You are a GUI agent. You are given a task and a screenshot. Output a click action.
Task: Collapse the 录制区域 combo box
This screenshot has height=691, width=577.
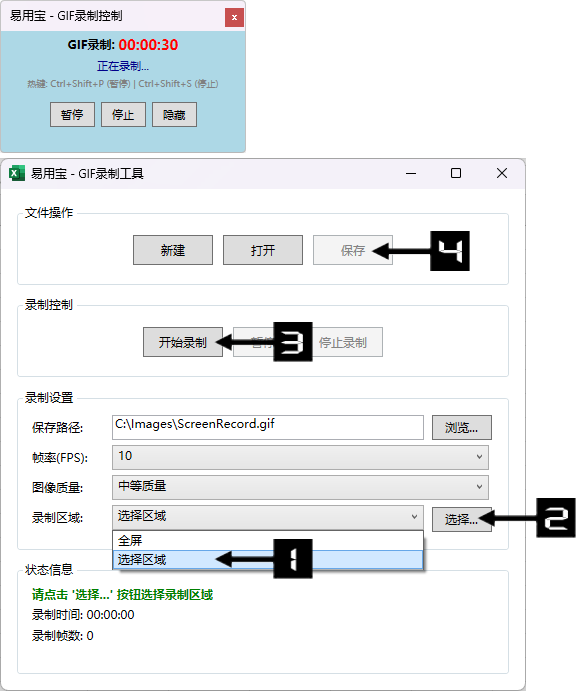[268, 516]
